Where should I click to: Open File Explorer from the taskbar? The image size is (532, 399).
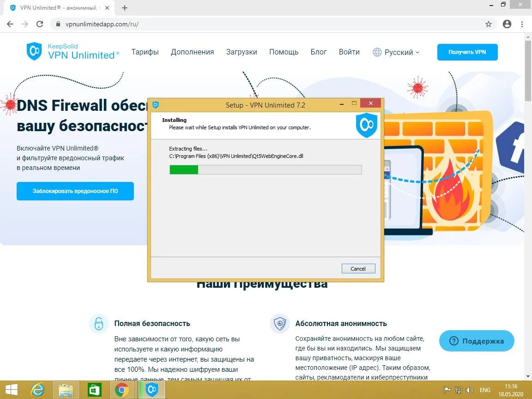(66, 390)
